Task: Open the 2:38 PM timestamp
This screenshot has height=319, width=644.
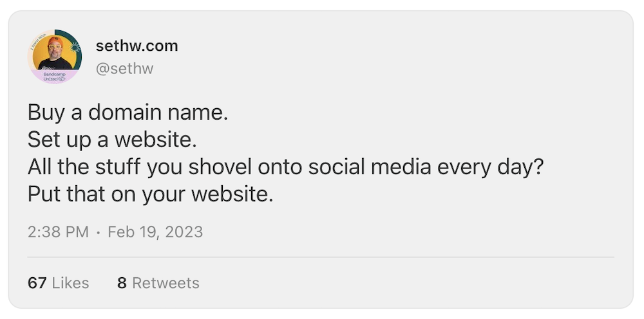Action: [x=58, y=232]
